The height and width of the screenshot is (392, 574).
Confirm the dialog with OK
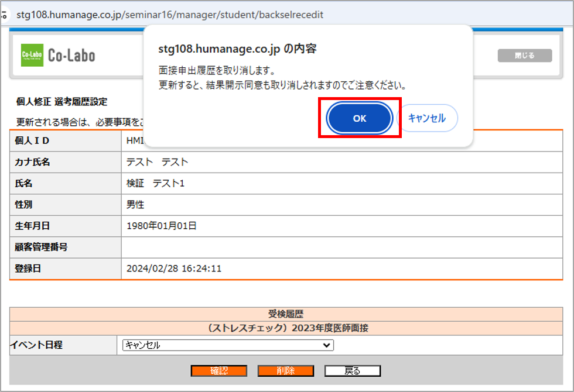(360, 118)
